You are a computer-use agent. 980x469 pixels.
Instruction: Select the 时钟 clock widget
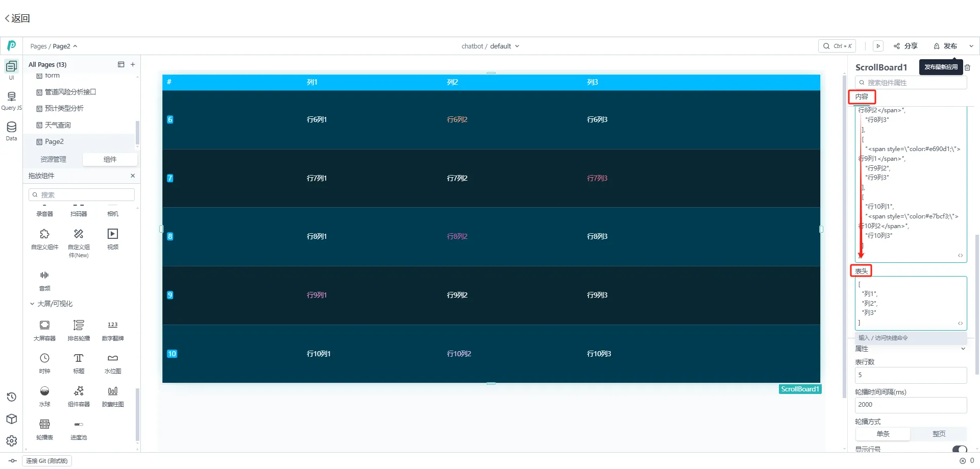pyautogui.click(x=45, y=363)
